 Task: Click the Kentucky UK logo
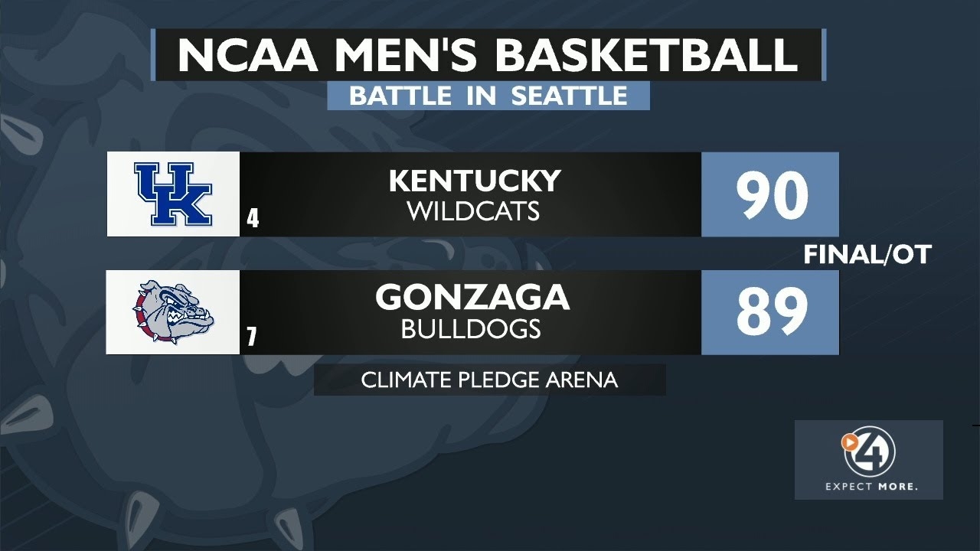coord(173,194)
